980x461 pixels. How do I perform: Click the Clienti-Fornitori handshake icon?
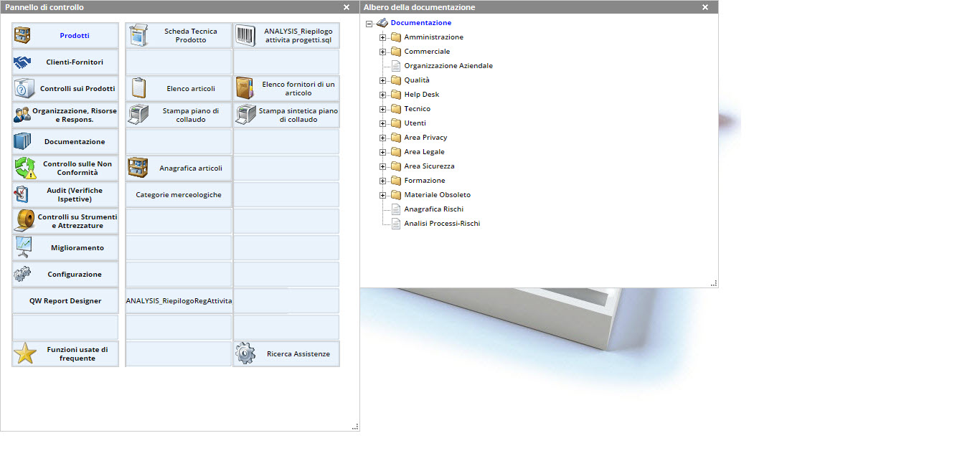tap(22, 62)
